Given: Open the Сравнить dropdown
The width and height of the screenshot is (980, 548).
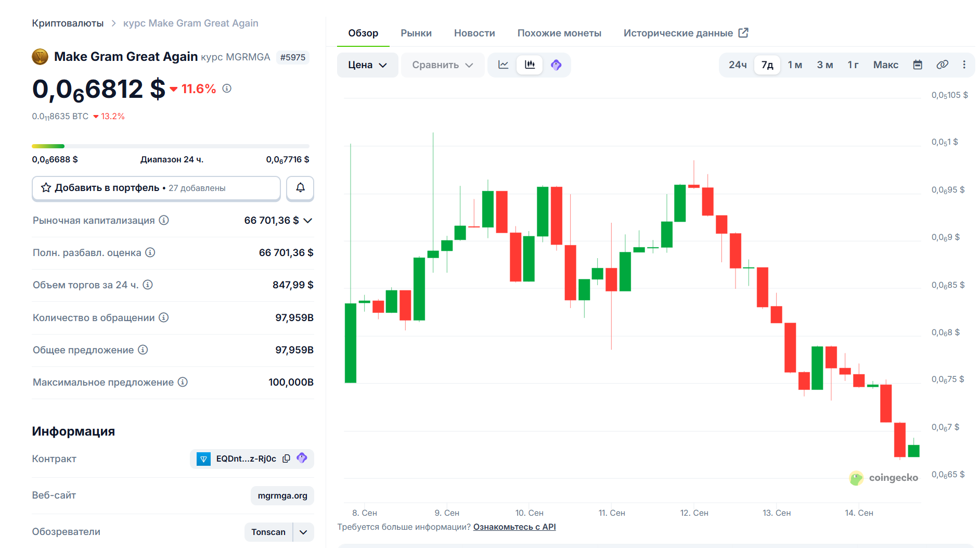Looking at the screenshot, I should [443, 65].
